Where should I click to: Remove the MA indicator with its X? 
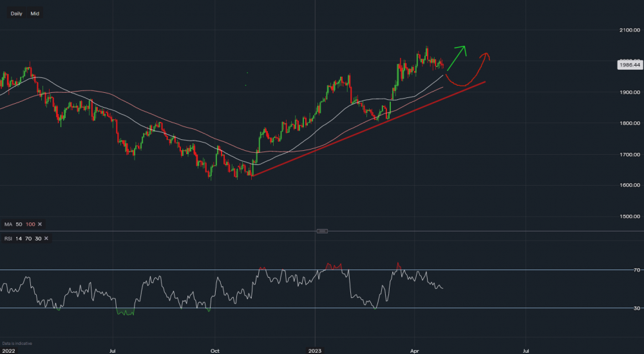tap(40, 224)
